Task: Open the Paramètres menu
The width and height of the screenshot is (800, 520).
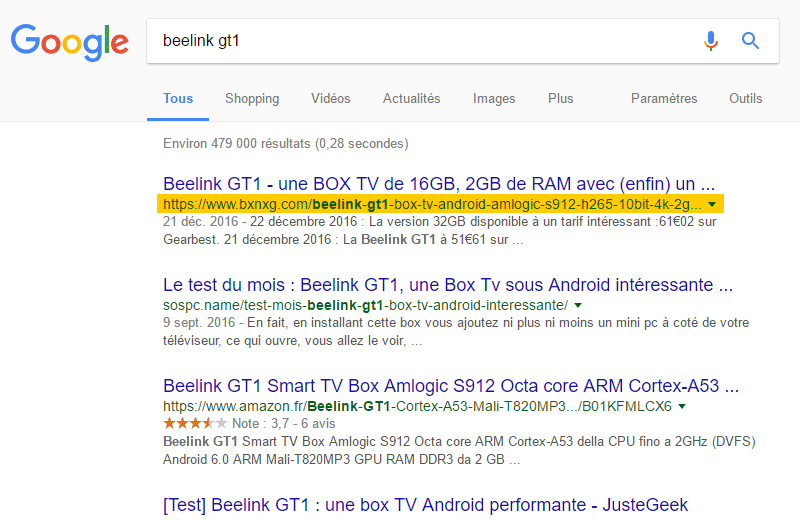Action: pyautogui.click(x=664, y=98)
